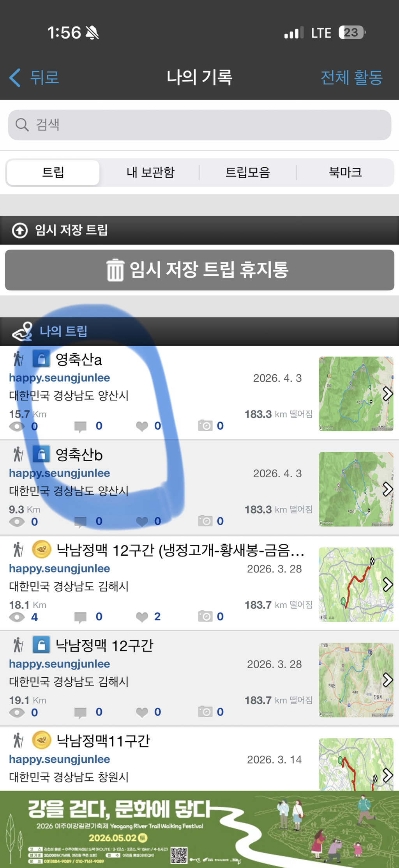Image resolution: width=399 pixels, height=868 pixels.
Task: Open 낙남정맥 12구간 (냉정고개) via right chevron
Action: (x=387, y=585)
